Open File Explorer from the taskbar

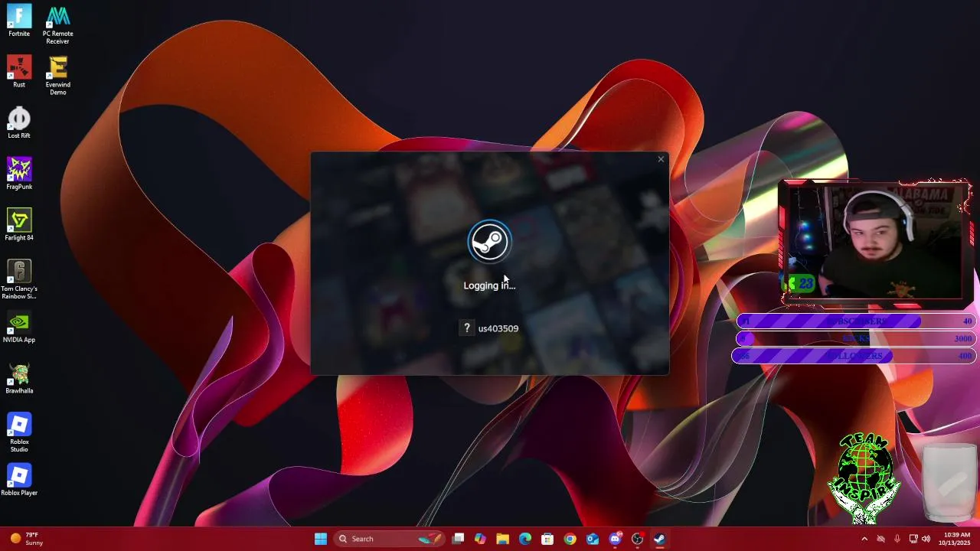(x=502, y=539)
